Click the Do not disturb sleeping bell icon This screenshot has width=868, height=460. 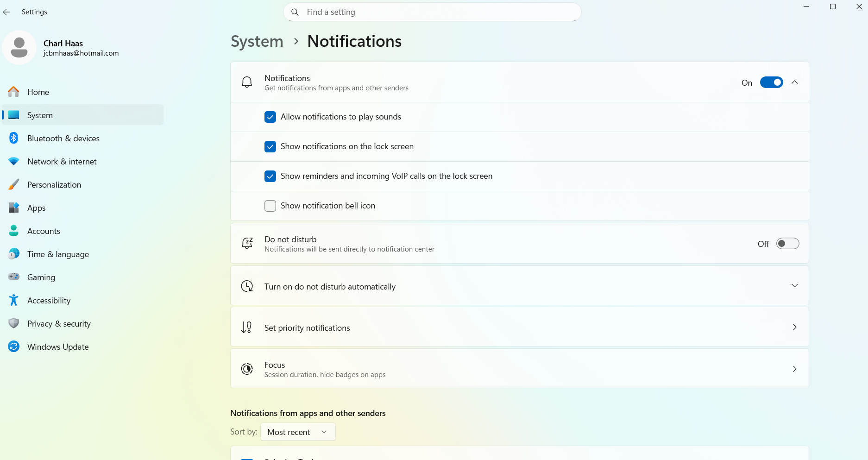247,243
